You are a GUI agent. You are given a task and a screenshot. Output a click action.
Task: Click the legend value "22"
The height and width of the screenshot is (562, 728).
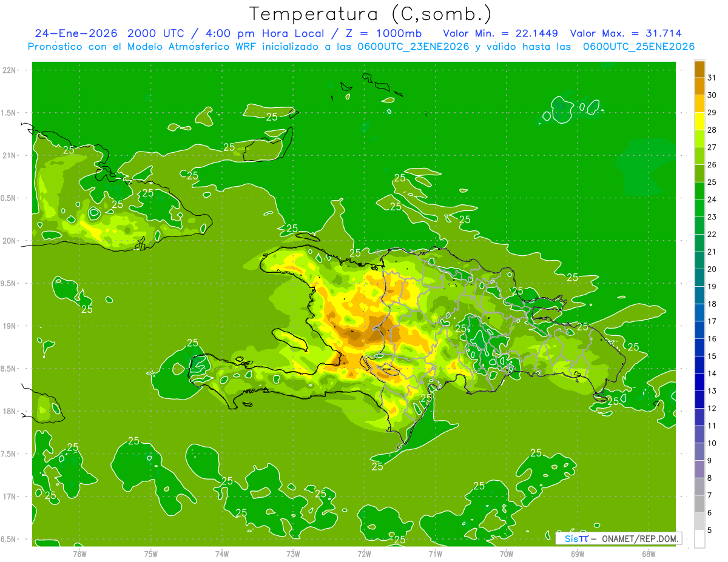tap(712, 234)
